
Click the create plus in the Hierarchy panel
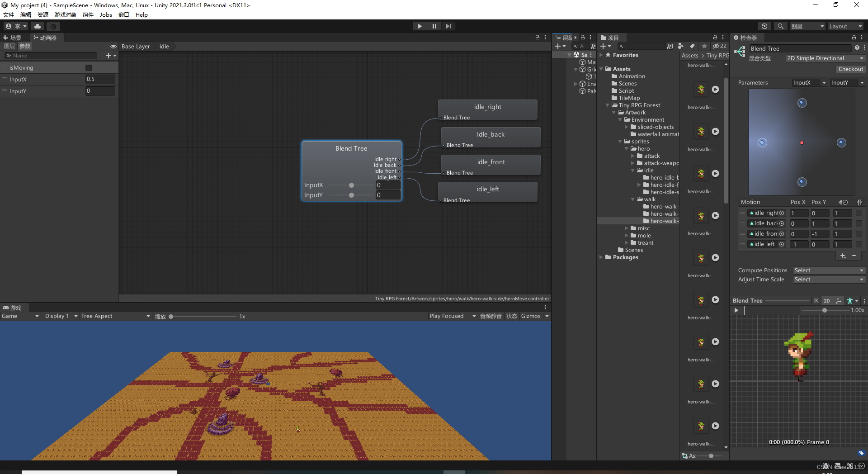click(561, 46)
